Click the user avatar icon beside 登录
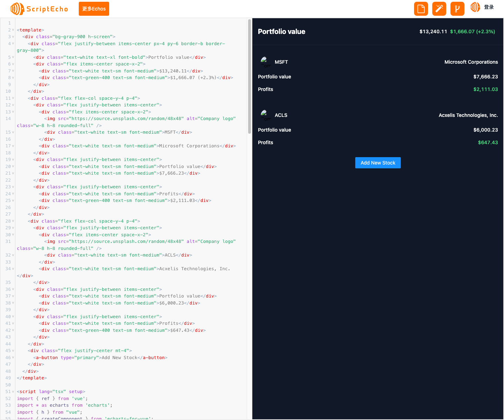 point(475,7)
